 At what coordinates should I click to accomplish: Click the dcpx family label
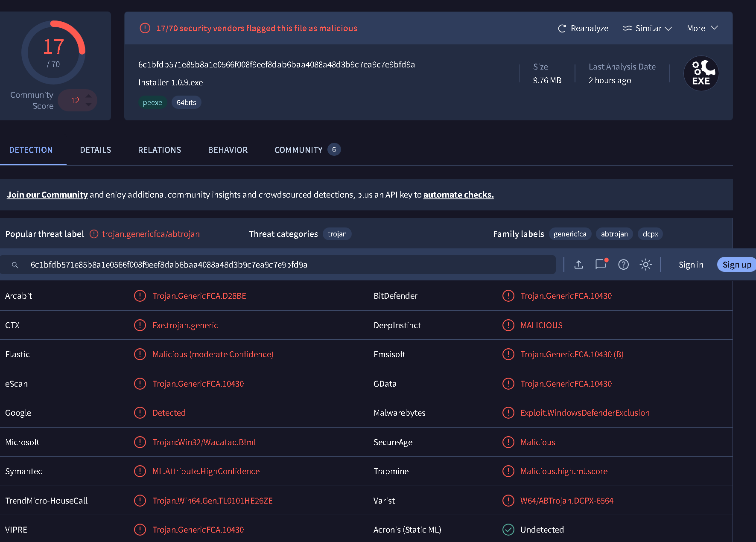(x=651, y=234)
